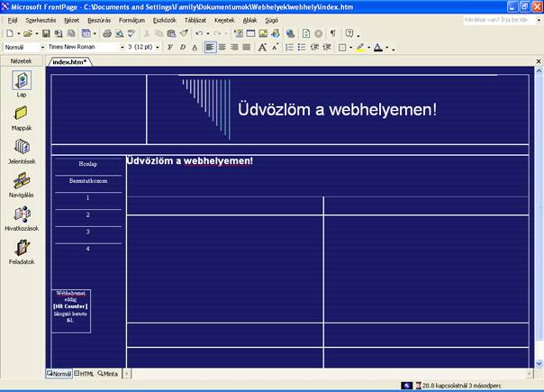The height and width of the screenshot is (392, 544).
Task: Open the Navigálás navigation view
Action: coord(22,183)
